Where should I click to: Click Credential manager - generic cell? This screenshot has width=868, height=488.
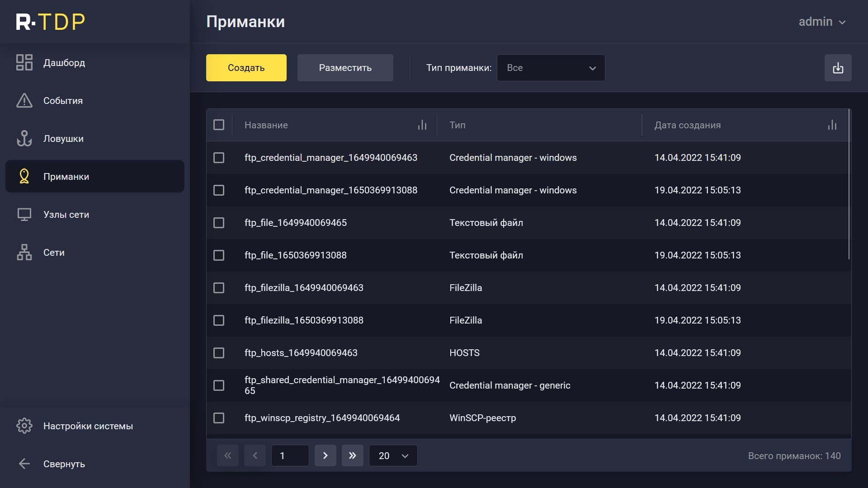pos(510,385)
